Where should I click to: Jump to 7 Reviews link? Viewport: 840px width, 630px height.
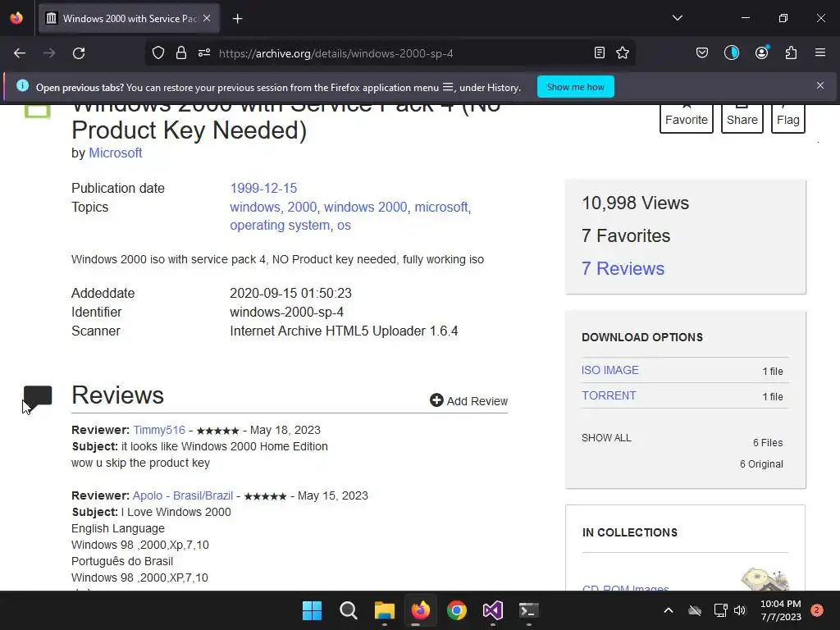click(x=623, y=268)
